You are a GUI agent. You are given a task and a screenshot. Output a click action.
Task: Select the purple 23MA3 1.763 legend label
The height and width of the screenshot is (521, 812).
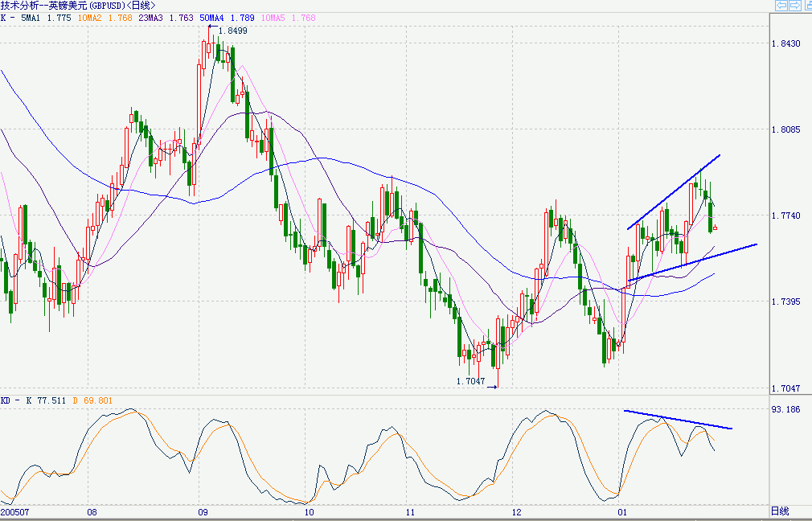[166, 18]
